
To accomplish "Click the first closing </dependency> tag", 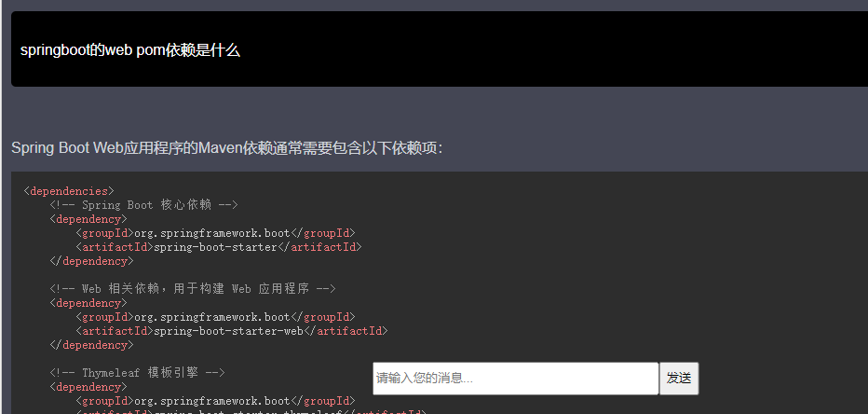I will click(x=91, y=261).
